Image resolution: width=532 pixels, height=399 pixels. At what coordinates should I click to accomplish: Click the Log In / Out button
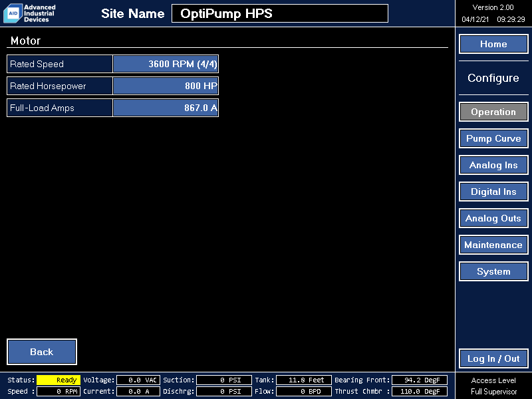pyautogui.click(x=493, y=358)
